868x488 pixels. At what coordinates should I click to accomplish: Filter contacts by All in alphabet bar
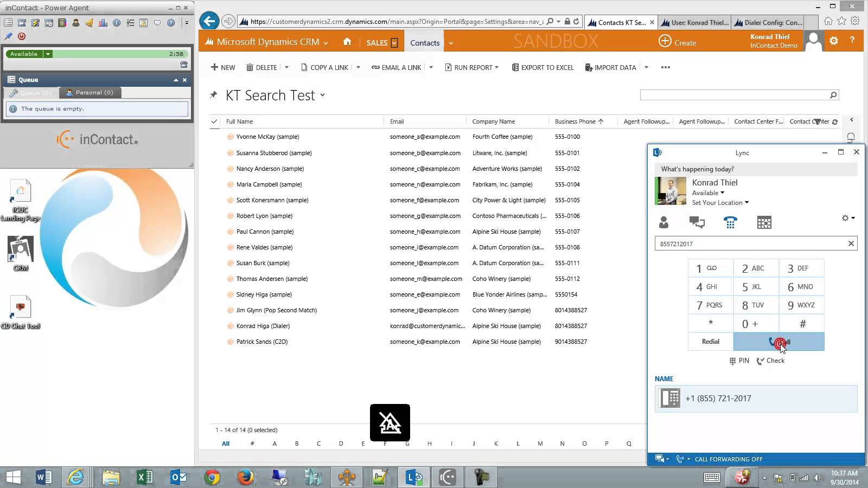226,444
